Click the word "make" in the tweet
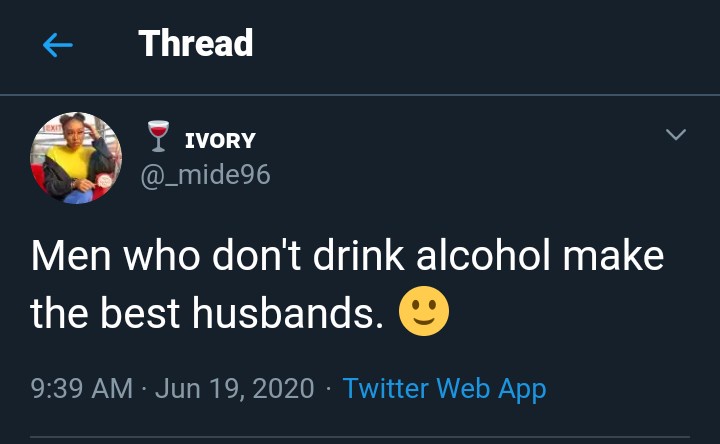 click(x=614, y=256)
